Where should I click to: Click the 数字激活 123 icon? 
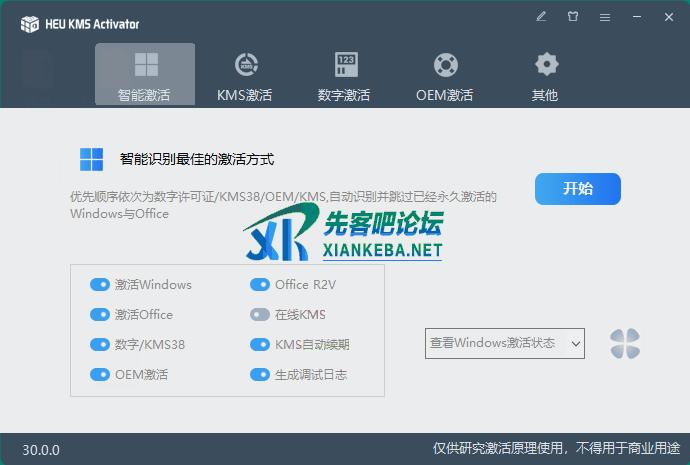point(345,65)
